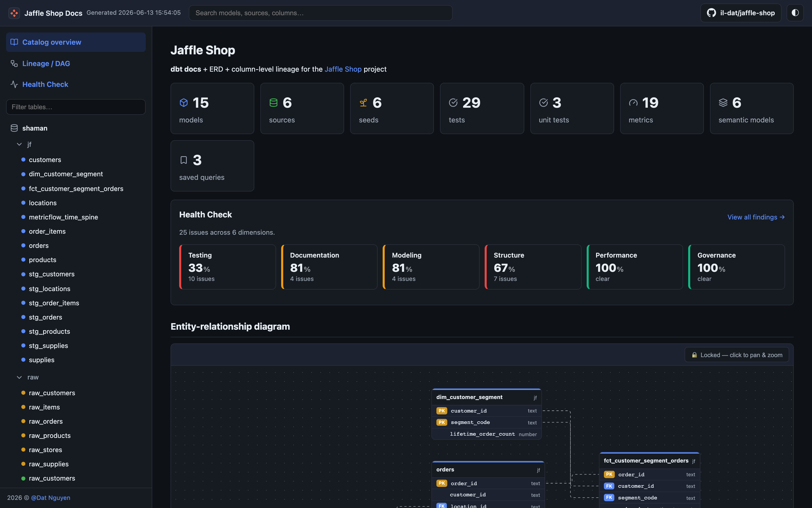Click the Health Check pulse icon
This screenshot has width=812, height=508.
tap(14, 84)
